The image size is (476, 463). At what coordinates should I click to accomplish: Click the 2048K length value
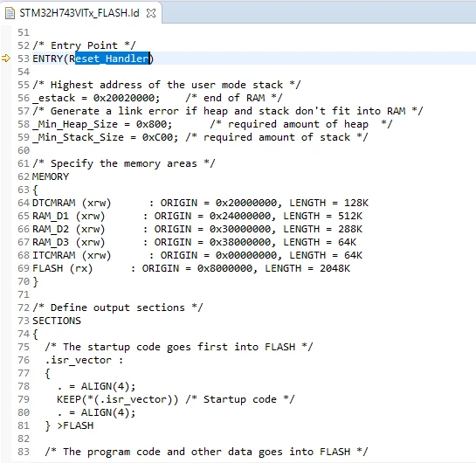pos(335,268)
